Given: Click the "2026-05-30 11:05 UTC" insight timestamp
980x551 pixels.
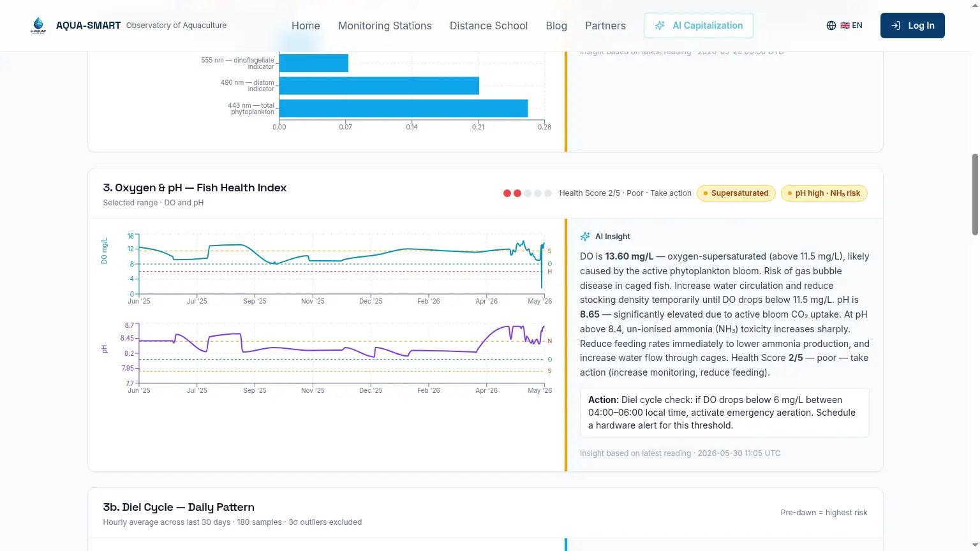Looking at the screenshot, I should click(739, 453).
